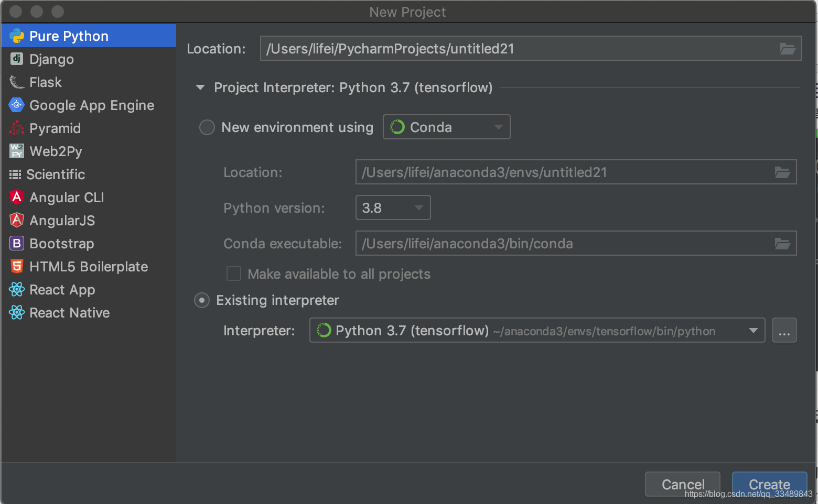Click the Django dj icon
Viewport: 818px width, 504px height.
pyautogui.click(x=17, y=59)
